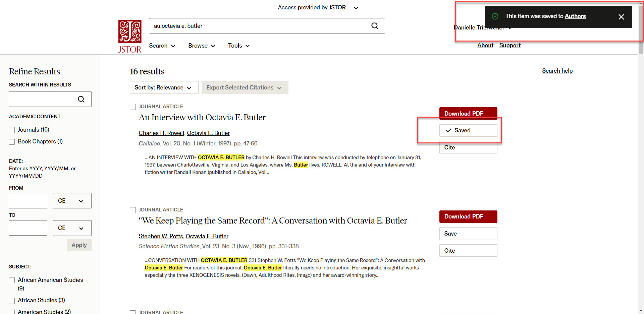Open the We Keep Playing the Same Record title

[273, 221]
